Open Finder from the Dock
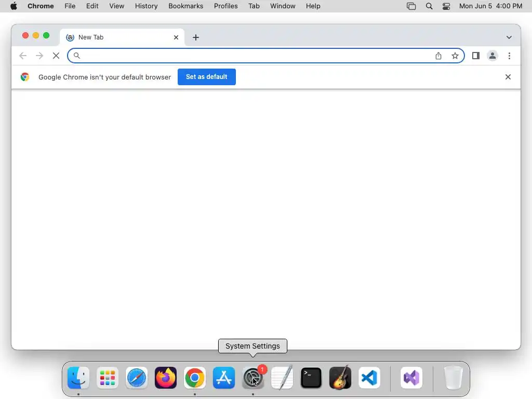This screenshot has height=399, width=532. point(78,378)
